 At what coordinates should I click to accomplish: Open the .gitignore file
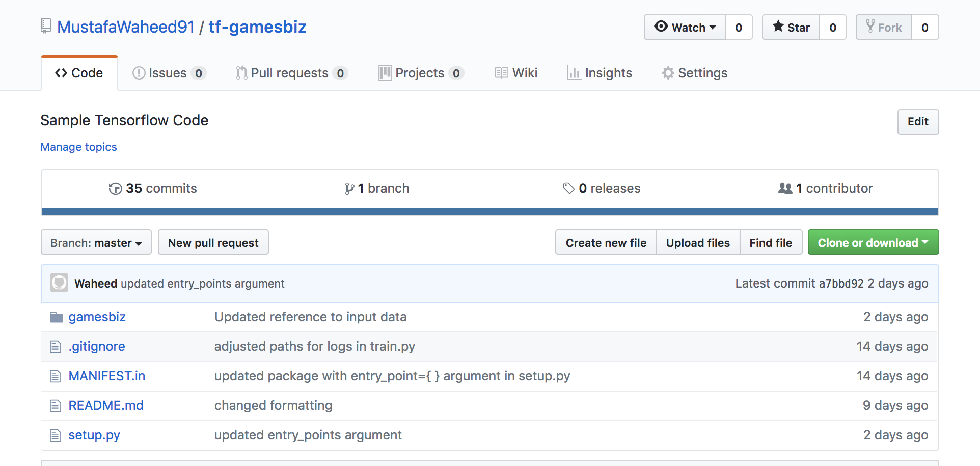[x=97, y=346]
